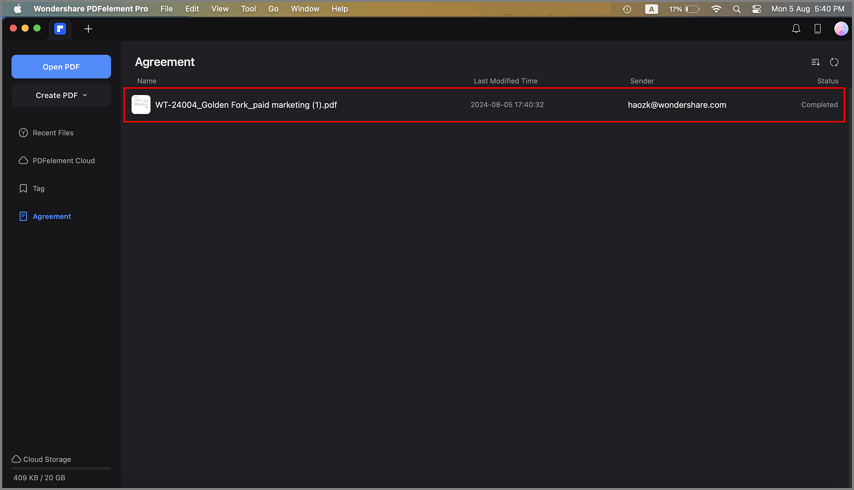Sort by Last Modified Time column
This screenshot has height=490, width=854.
505,81
